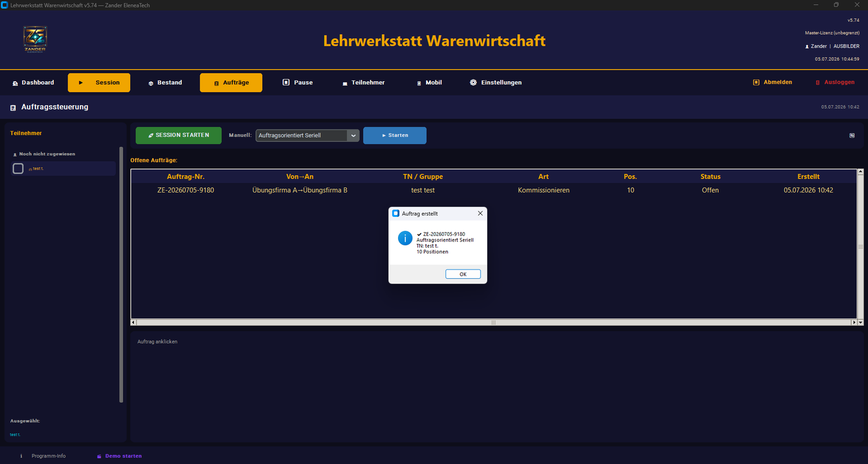Open the Auftragsorientiert Seriell dropdown
The width and height of the screenshot is (868, 464).
pos(308,135)
